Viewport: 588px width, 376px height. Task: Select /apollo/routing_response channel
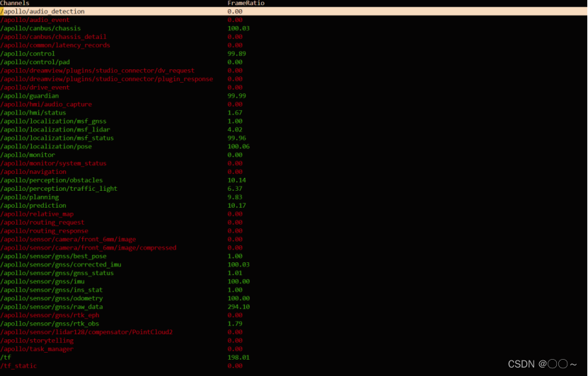pos(45,230)
